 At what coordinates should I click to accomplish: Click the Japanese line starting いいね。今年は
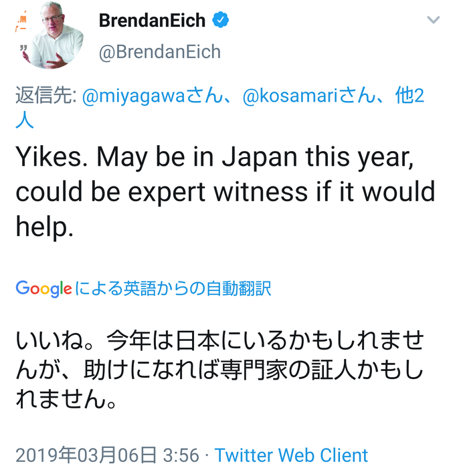tap(219, 340)
